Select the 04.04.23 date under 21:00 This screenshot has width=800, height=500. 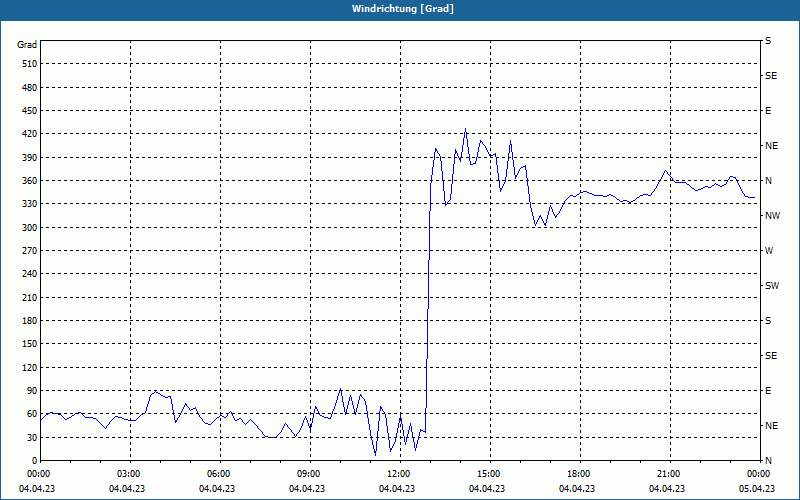coord(666,489)
